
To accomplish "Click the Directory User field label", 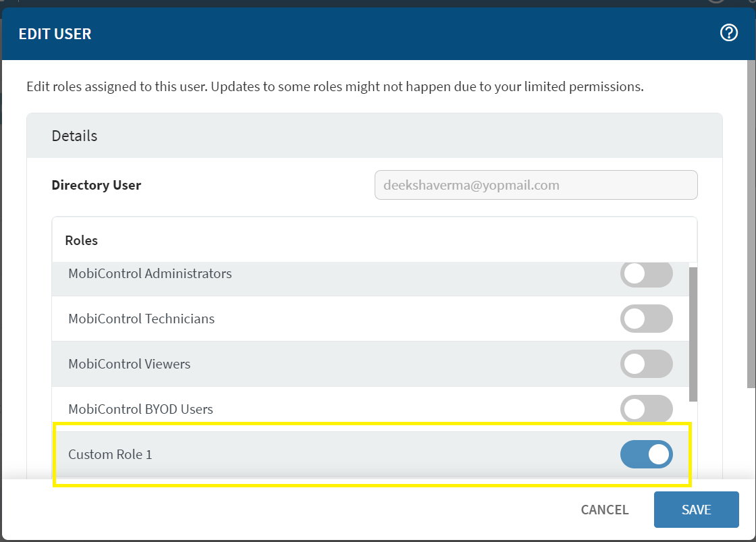I will [96, 185].
